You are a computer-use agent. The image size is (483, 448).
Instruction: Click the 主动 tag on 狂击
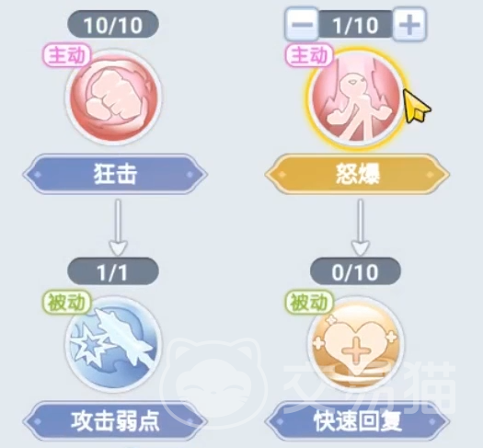coord(67,55)
